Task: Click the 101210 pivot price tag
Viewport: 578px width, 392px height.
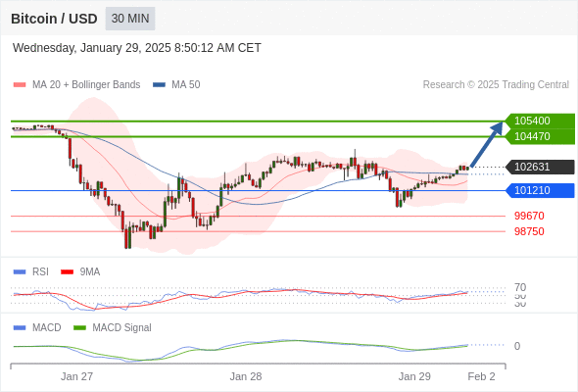Action: [540, 190]
